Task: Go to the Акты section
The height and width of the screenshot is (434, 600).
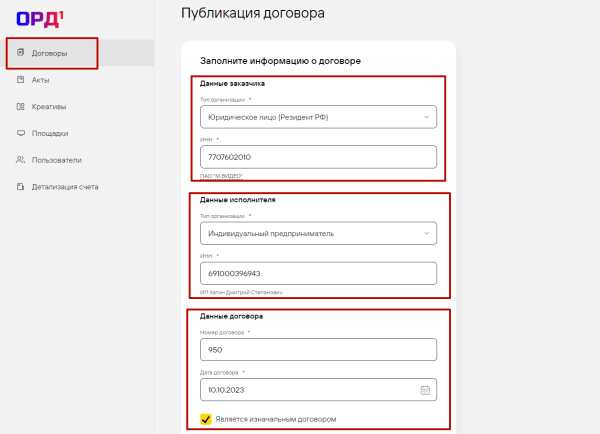Action: click(77, 80)
